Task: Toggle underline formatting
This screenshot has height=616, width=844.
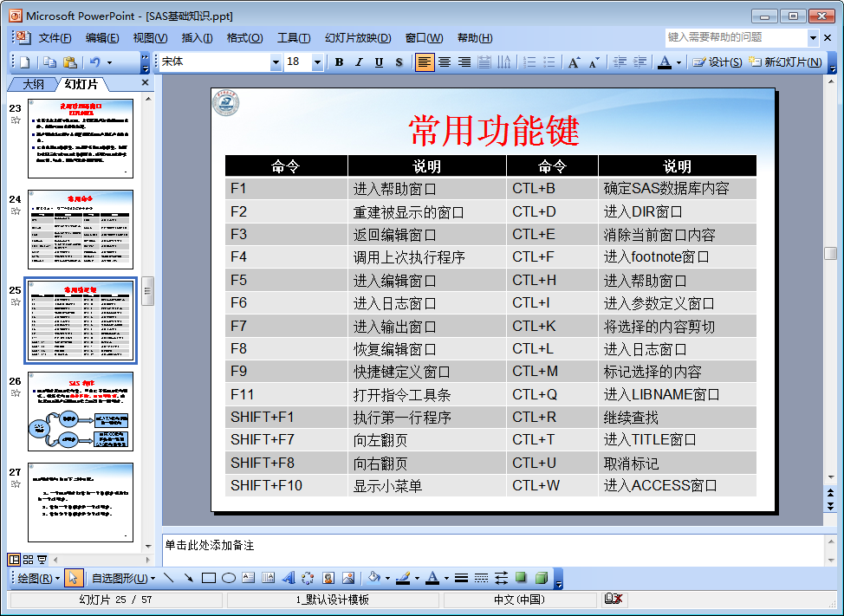Action: pos(379,62)
